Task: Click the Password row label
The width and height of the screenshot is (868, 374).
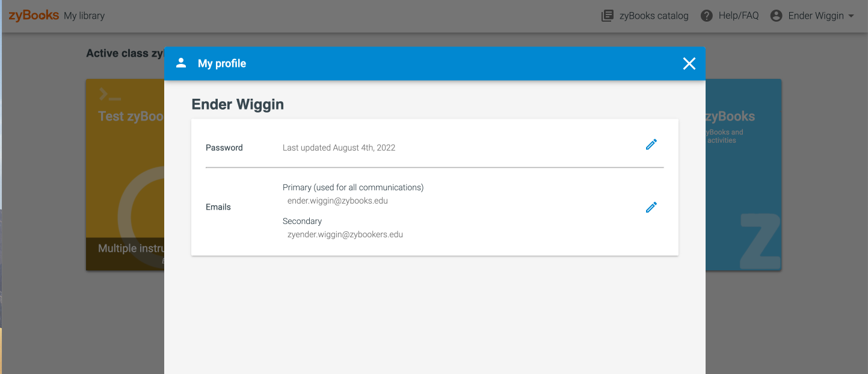Action: tap(224, 148)
